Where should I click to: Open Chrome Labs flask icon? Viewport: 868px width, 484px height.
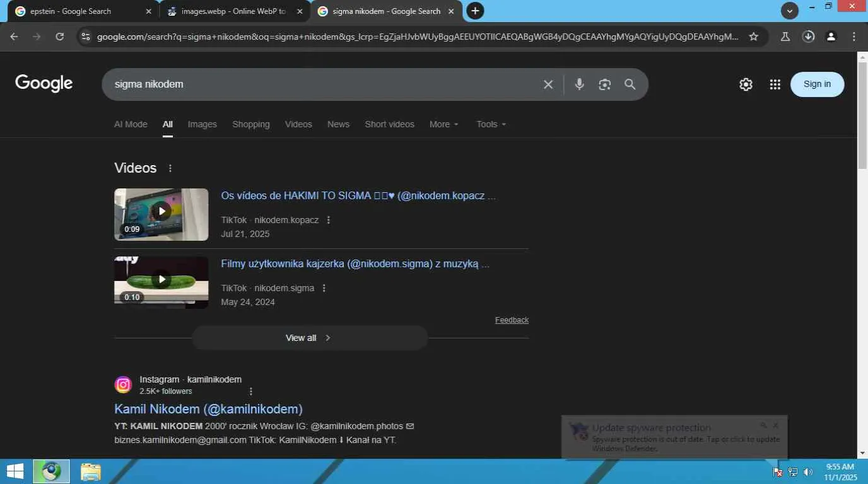(785, 37)
